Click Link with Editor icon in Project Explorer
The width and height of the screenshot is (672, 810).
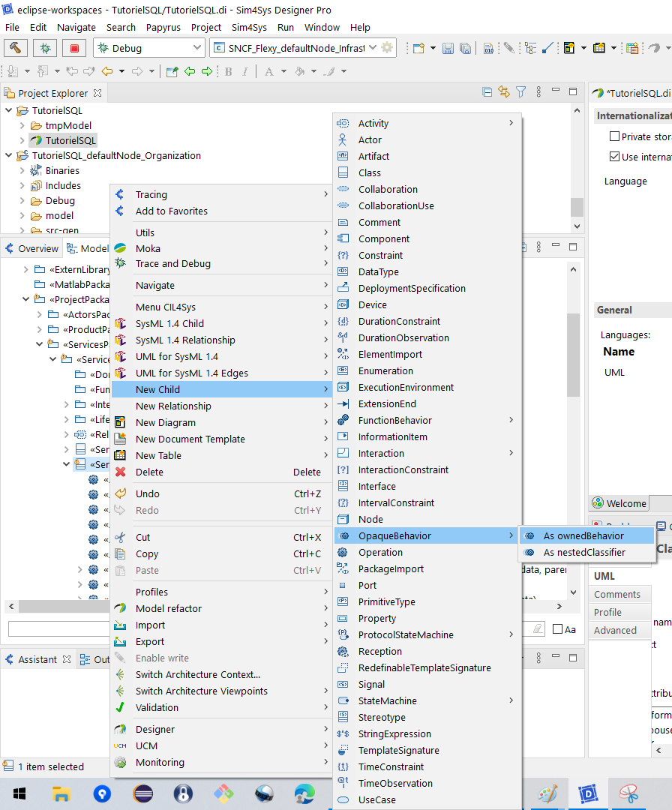[x=503, y=92]
